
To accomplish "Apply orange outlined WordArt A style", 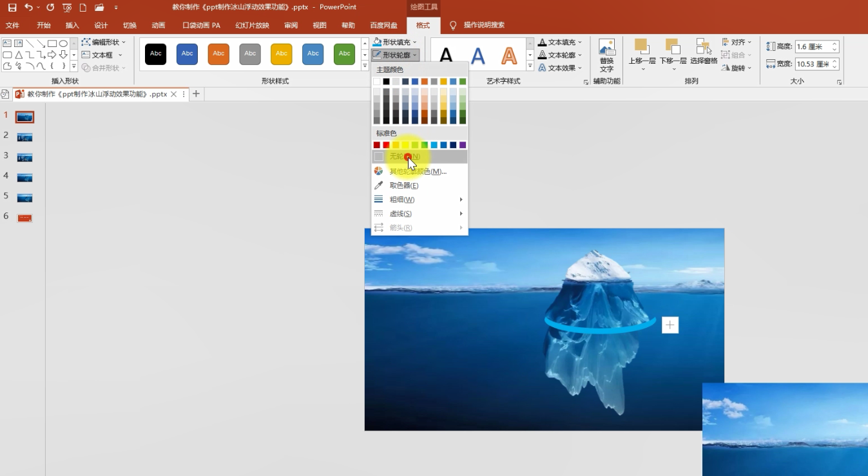I will [x=509, y=56].
